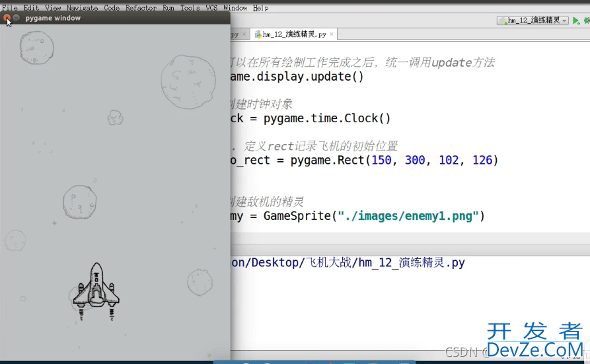Open the View menu
The height and width of the screenshot is (364, 590).
(53, 7)
